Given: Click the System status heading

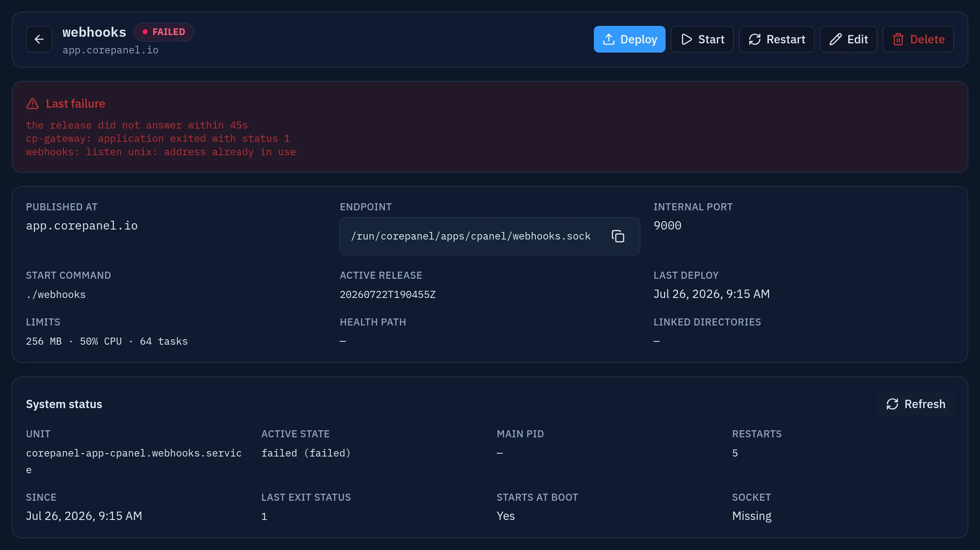Looking at the screenshot, I should [x=64, y=404].
